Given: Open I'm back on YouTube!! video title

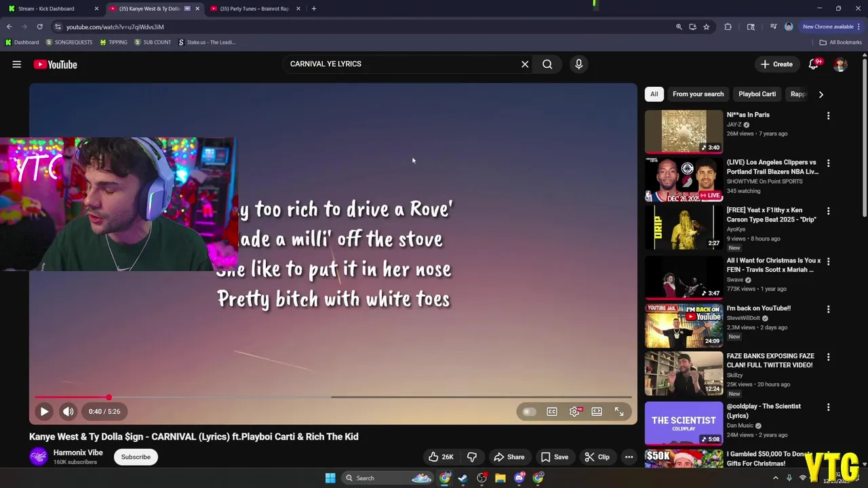Looking at the screenshot, I should [x=759, y=308].
